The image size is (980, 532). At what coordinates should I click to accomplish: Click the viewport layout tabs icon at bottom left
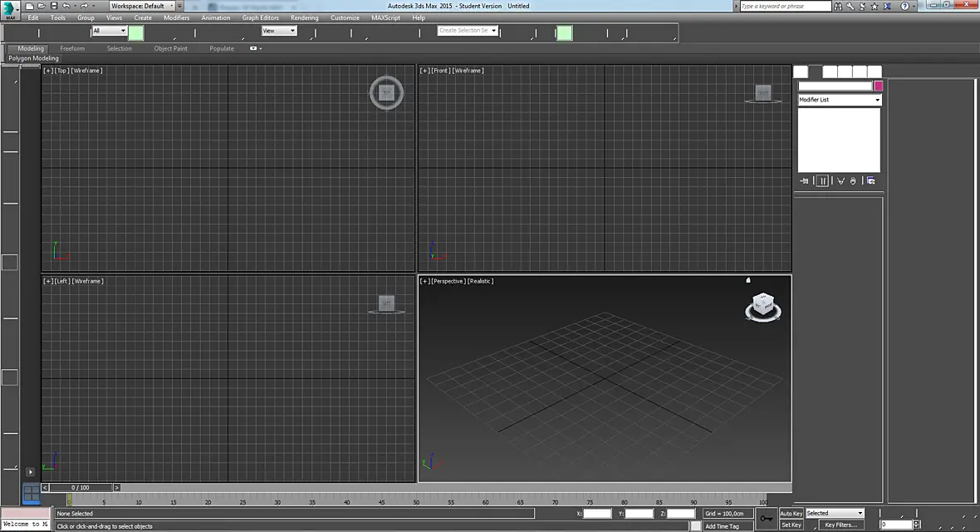click(x=32, y=495)
